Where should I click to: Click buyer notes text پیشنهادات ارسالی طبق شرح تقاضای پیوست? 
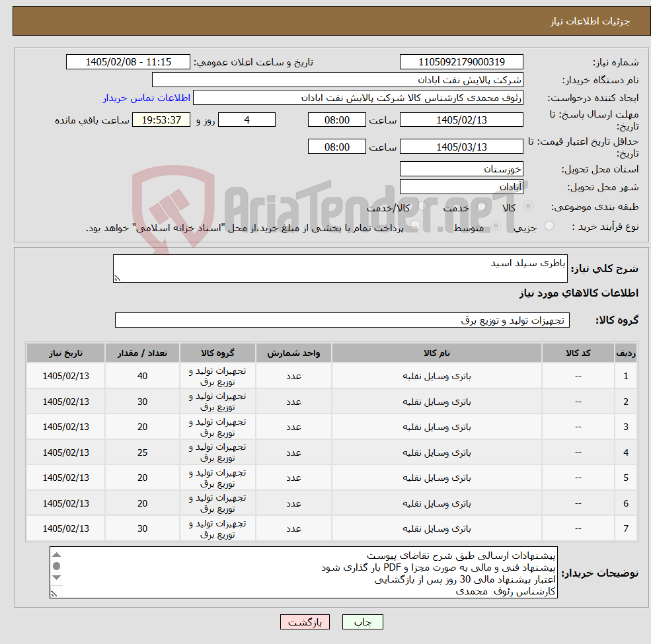pyautogui.click(x=461, y=555)
